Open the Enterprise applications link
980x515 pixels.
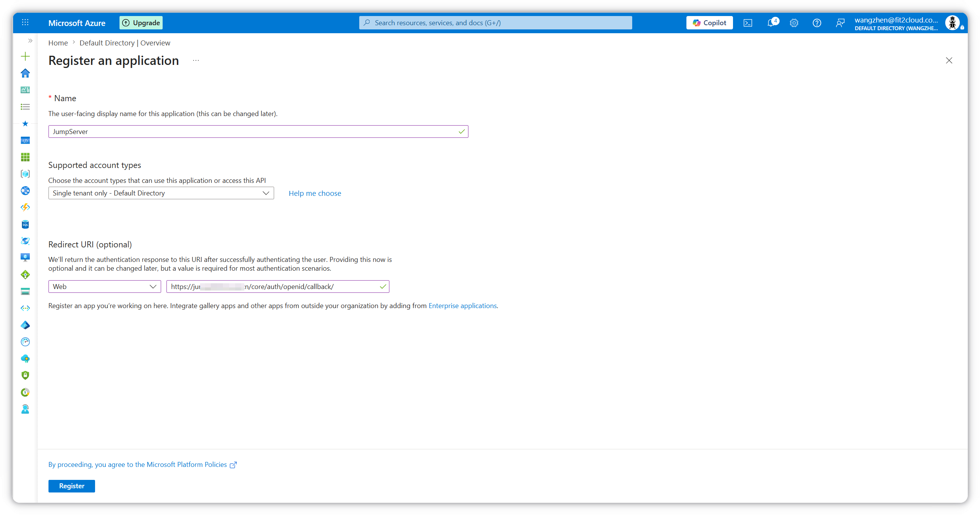click(463, 306)
